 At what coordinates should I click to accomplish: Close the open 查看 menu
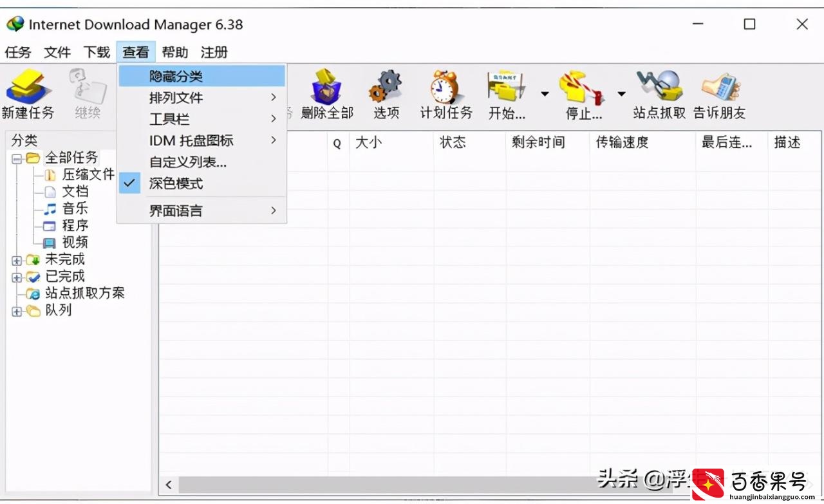[x=136, y=52]
